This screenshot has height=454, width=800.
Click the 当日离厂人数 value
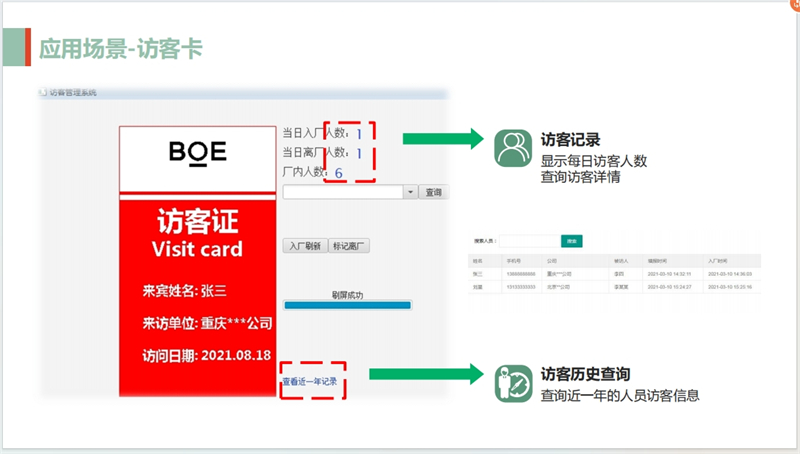[359, 153]
